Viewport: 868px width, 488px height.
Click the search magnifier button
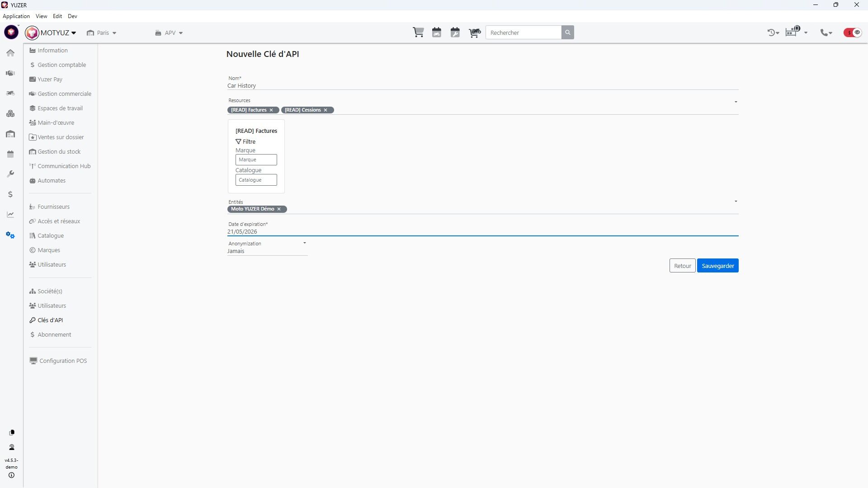(568, 33)
